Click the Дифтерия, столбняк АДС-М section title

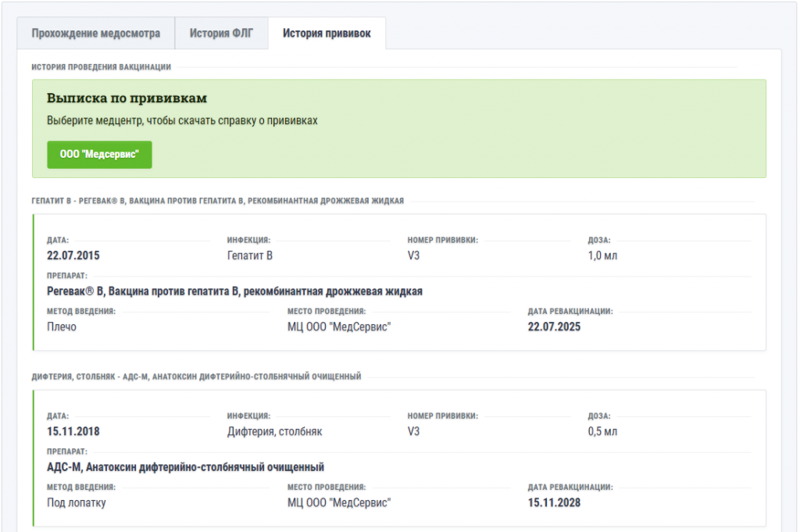point(196,377)
